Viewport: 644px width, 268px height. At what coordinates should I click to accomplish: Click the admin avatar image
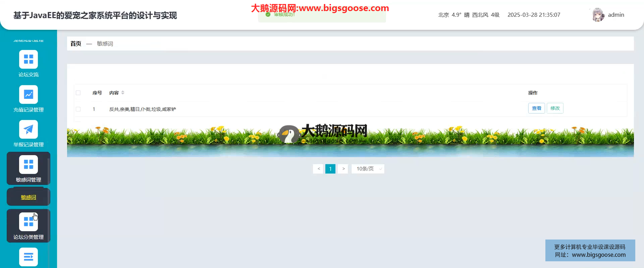pos(598,15)
